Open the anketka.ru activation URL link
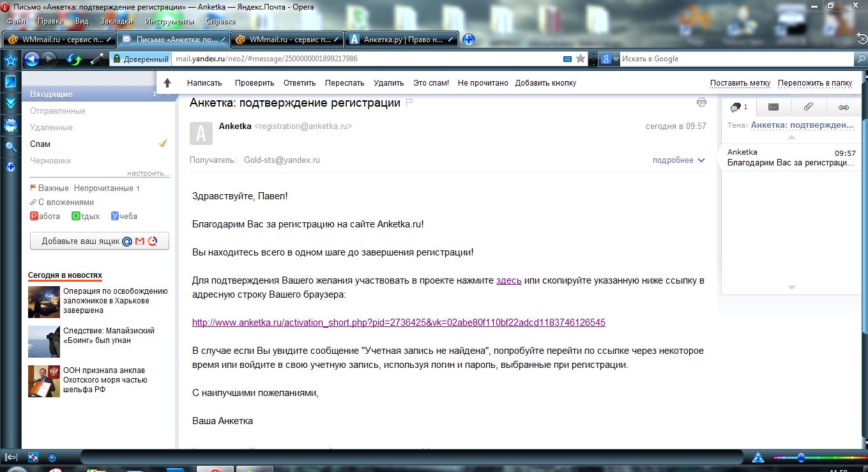868x472 pixels. pos(399,323)
